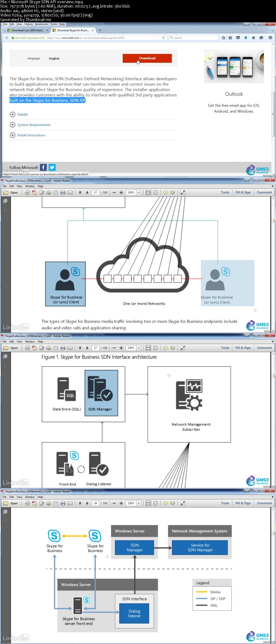This screenshot has height=644, width=276.
Task: Open 129% zoom dropdown in cloud-diagram Reader window
Action: [139, 193]
